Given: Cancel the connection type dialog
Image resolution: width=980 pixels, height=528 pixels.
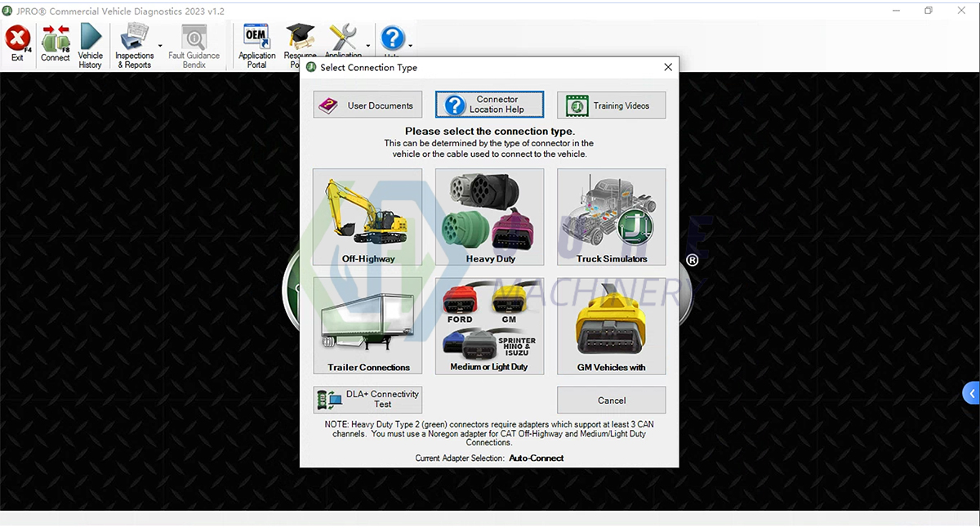Looking at the screenshot, I should click(x=611, y=400).
